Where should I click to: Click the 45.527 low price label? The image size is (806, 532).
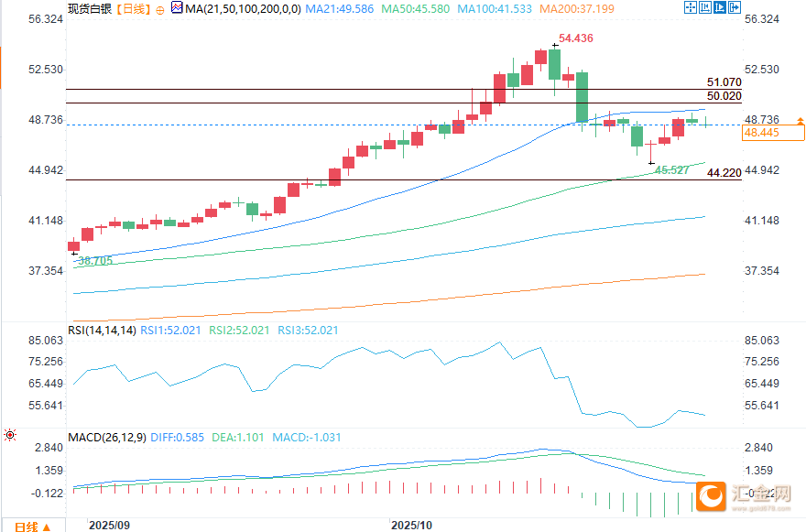pyautogui.click(x=671, y=170)
